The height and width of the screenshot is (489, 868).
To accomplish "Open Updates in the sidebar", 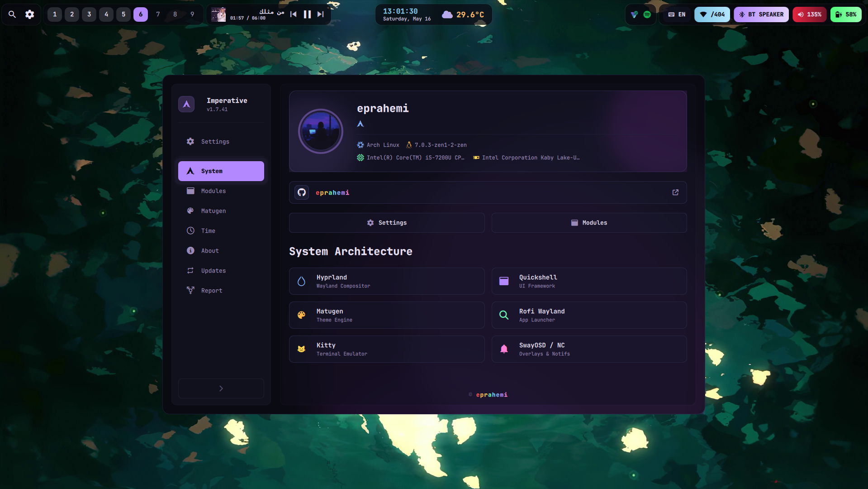I will pos(221,271).
